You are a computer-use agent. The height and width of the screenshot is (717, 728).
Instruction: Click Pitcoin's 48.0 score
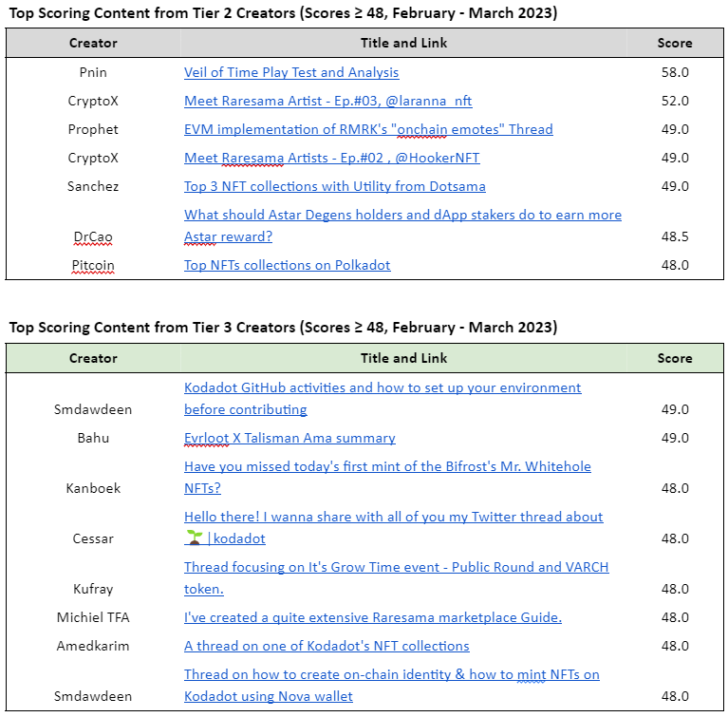click(x=675, y=265)
